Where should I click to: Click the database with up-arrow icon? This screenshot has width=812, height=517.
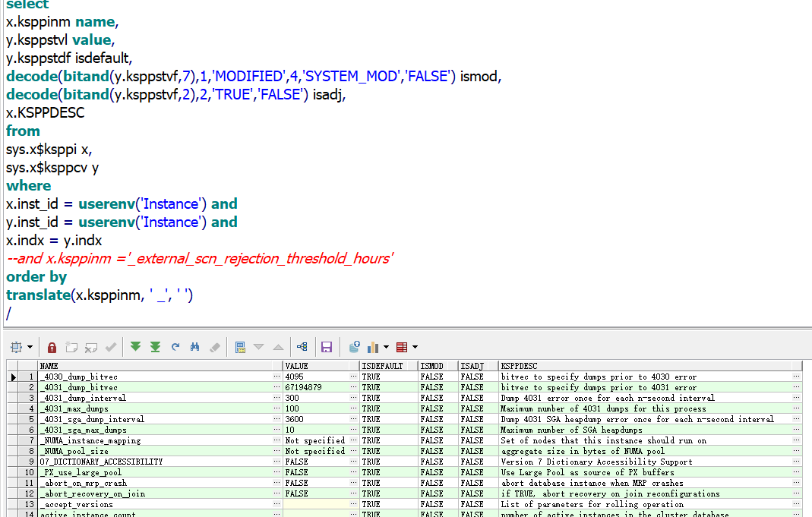pyautogui.click(x=355, y=347)
